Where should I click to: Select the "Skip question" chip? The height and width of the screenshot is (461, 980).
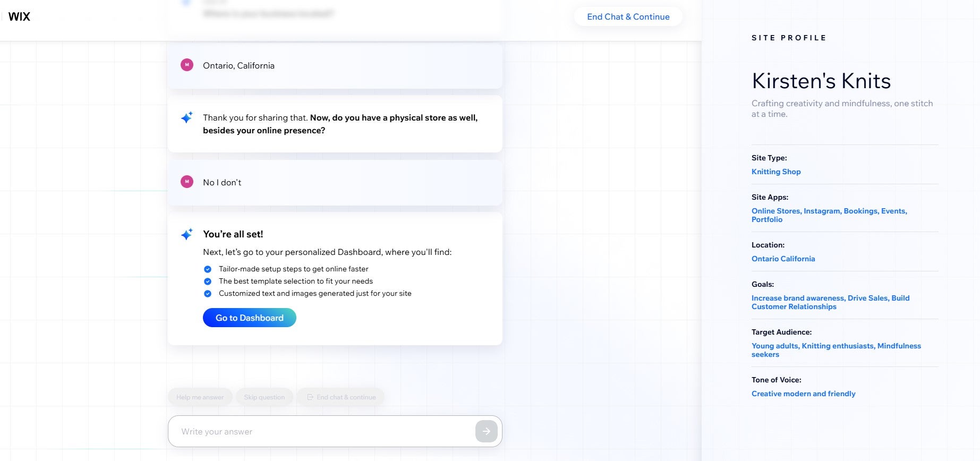click(x=264, y=397)
